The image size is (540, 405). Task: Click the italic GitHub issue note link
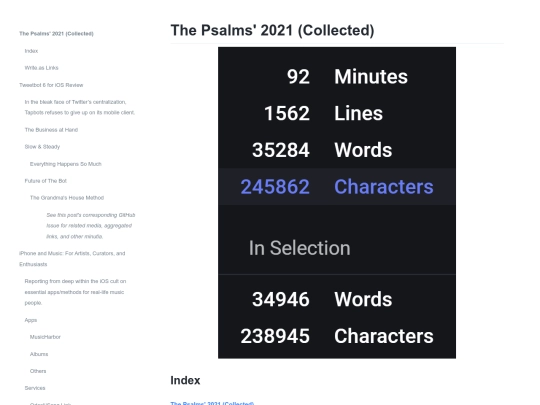(91, 226)
